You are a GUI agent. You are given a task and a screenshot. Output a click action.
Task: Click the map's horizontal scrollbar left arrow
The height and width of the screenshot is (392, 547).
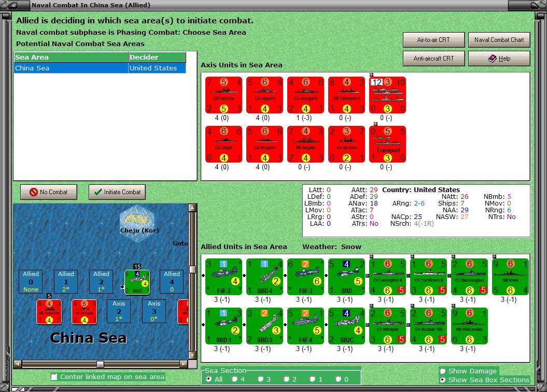tap(18, 364)
